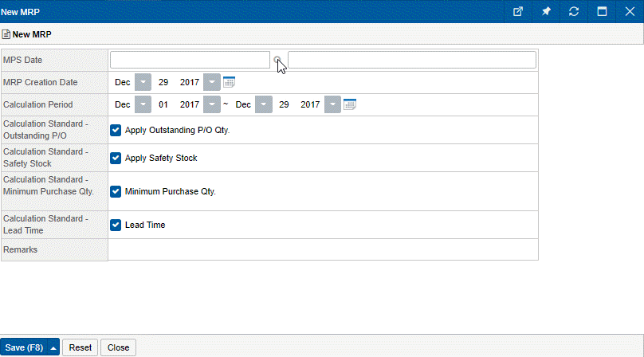The image size is (644, 357).
Task: Click the Close button at bottom
Action: coord(118,347)
